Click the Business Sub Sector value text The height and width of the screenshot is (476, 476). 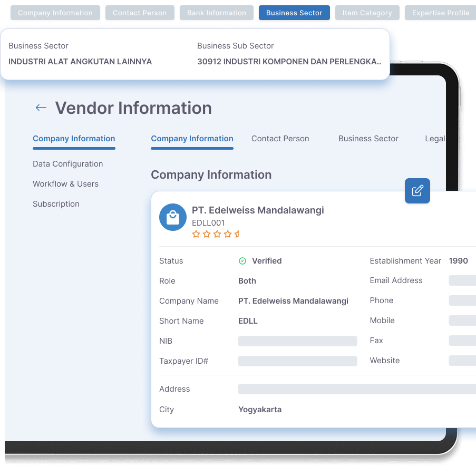[289, 62]
